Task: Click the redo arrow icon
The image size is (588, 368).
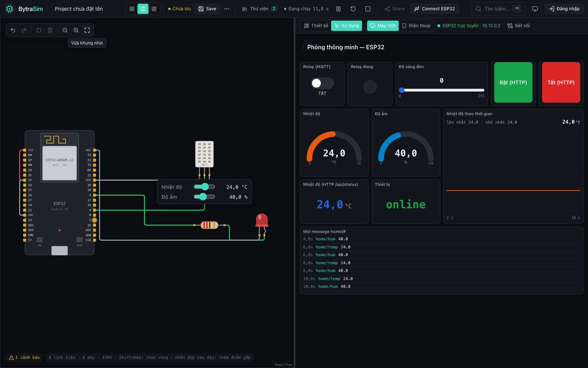Action: pos(24,30)
